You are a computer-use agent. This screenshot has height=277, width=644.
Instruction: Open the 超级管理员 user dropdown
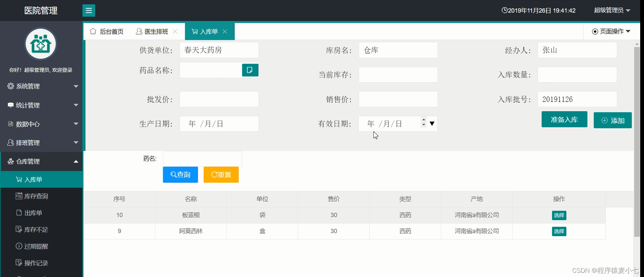click(x=612, y=10)
